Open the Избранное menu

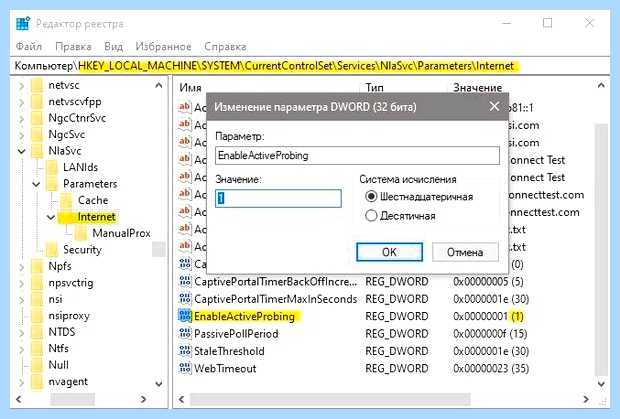tap(163, 46)
